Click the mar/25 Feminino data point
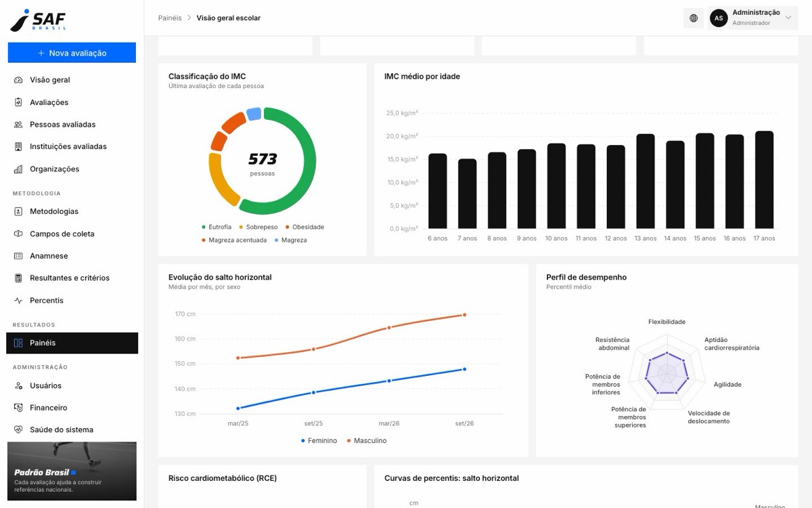 238,408
